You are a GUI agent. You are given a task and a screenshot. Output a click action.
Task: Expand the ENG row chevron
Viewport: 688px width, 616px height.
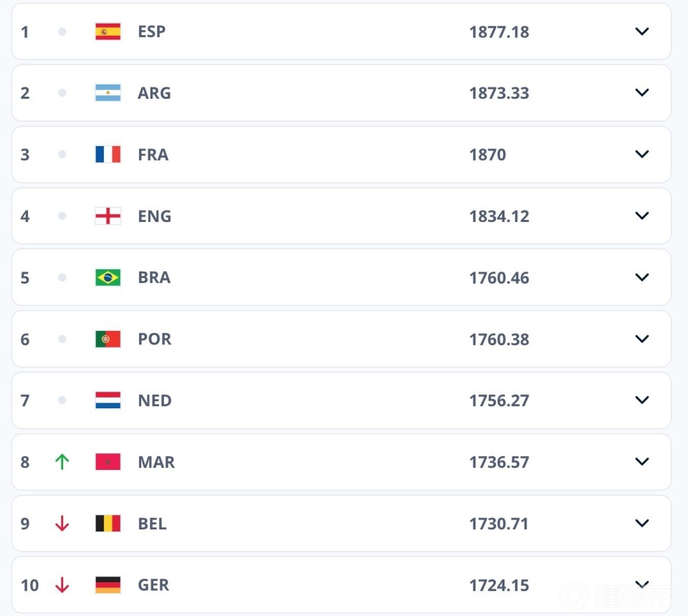click(x=642, y=216)
